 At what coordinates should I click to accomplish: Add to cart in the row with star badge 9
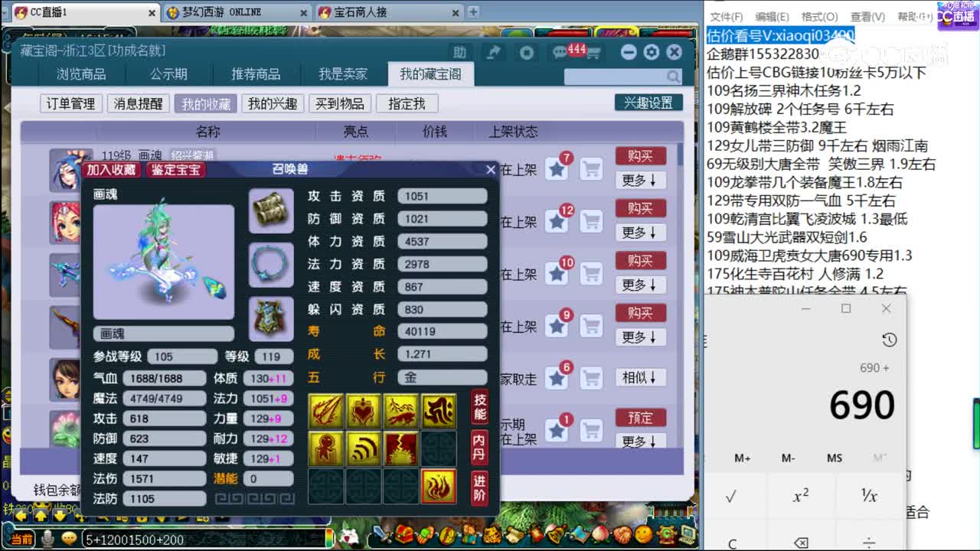591,326
